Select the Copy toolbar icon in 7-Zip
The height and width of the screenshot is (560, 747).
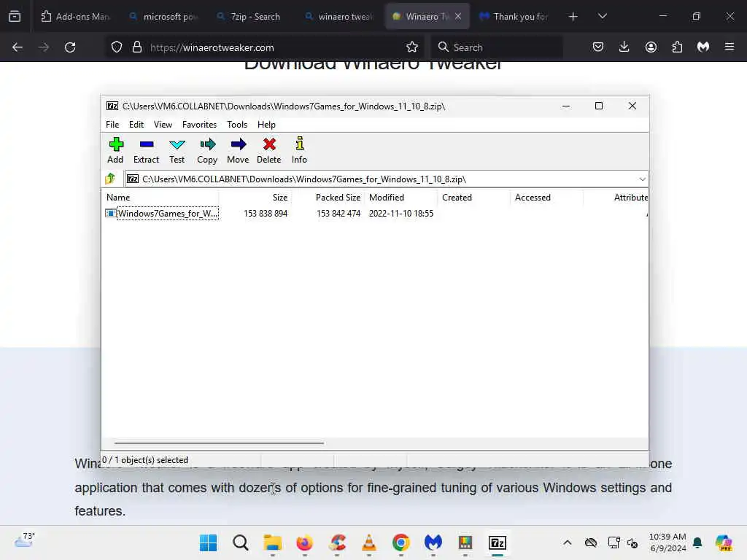click(x=207, y=150)
